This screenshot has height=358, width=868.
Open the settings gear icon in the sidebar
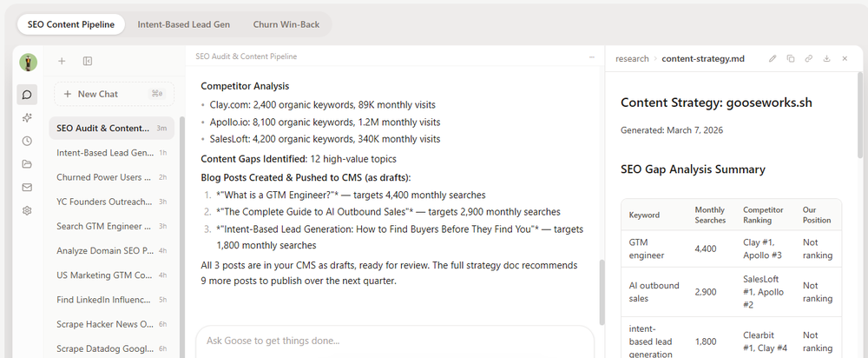27,210
